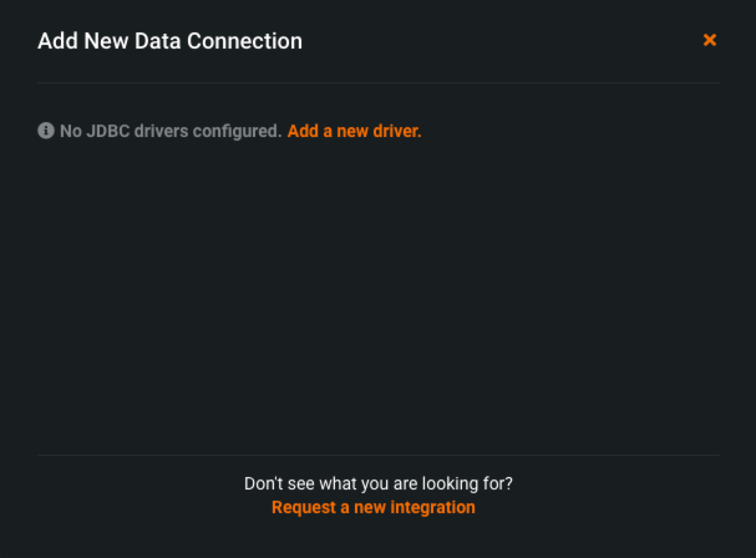Click the footer question prompt text
This screenshot has width=756, height=558.
coord(378,483)
